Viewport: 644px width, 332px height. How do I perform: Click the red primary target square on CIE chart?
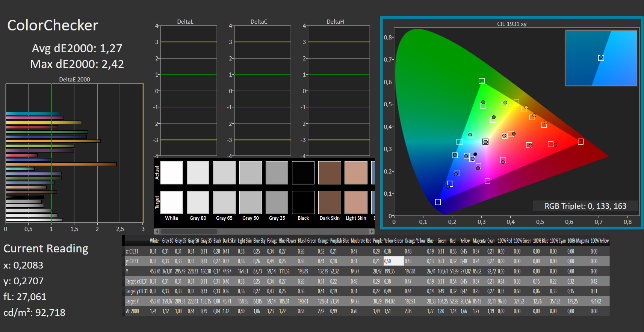click(x=581, y=142)
